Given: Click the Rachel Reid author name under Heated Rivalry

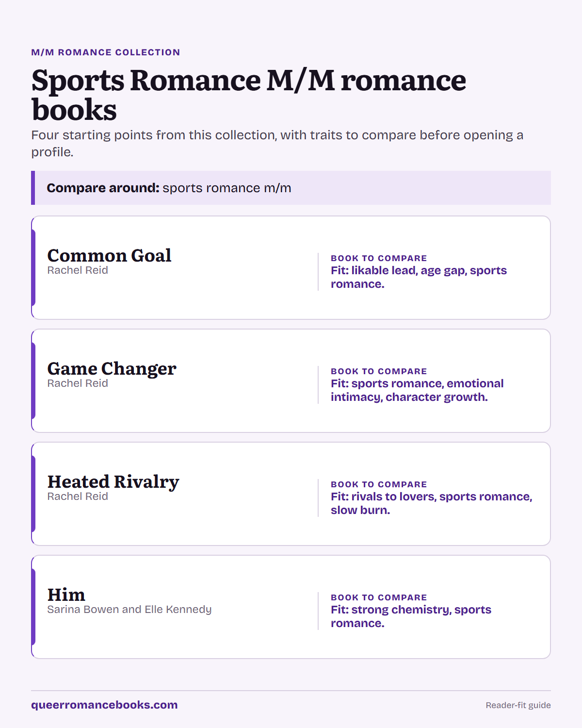Looking at the screenshot, I should pyautogui.click(x=78, y=496).
